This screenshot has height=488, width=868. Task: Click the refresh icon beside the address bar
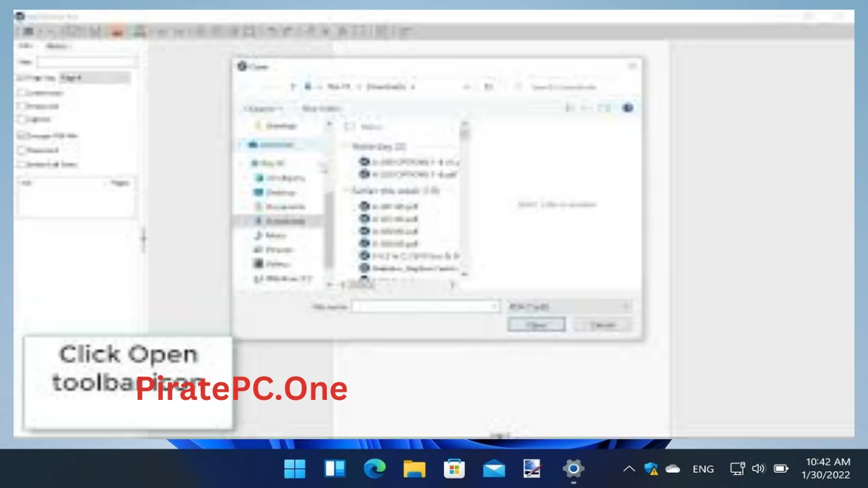point(488,87)
